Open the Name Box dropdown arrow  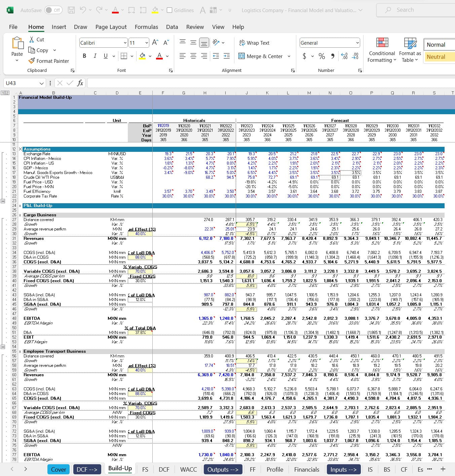[41, 83]
